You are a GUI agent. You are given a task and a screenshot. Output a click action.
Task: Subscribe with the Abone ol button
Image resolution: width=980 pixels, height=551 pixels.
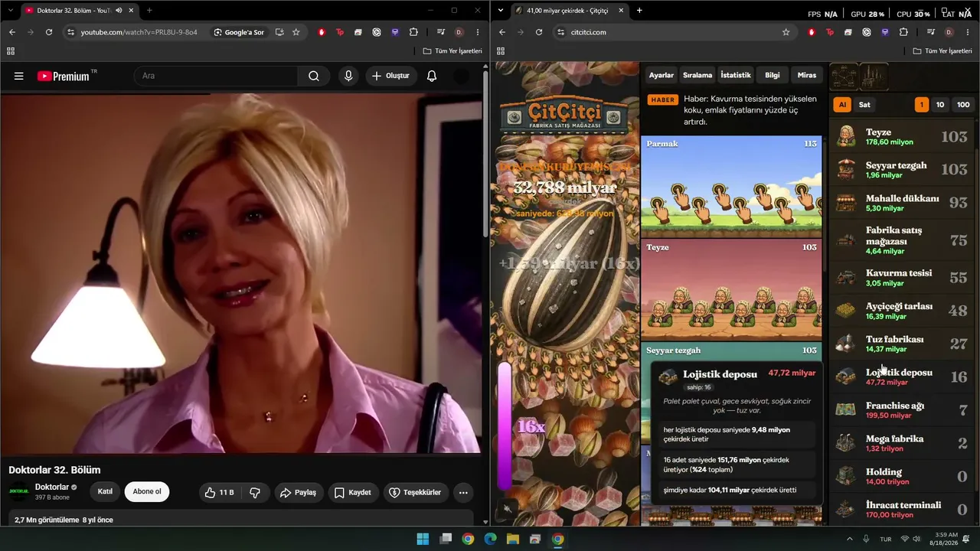pos(147,491)
